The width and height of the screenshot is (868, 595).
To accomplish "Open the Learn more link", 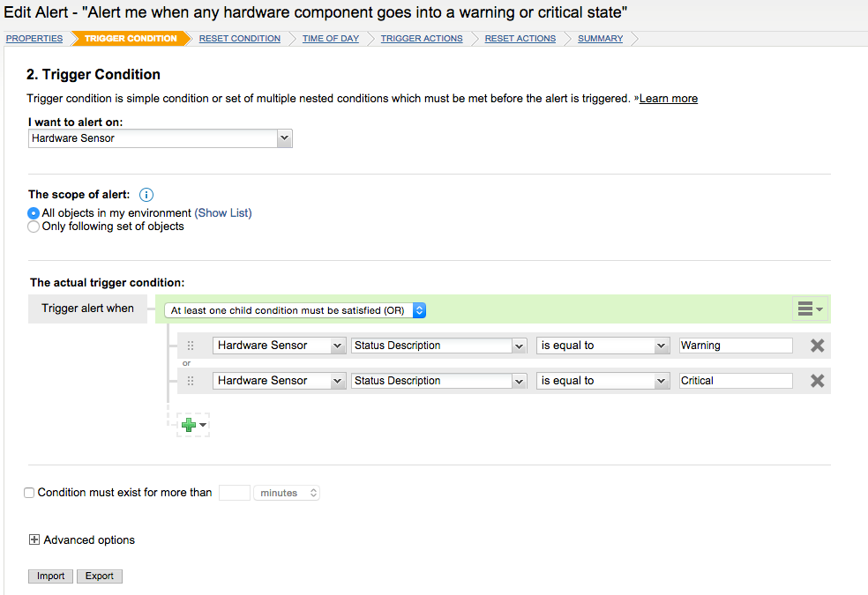I will point(668,99).
